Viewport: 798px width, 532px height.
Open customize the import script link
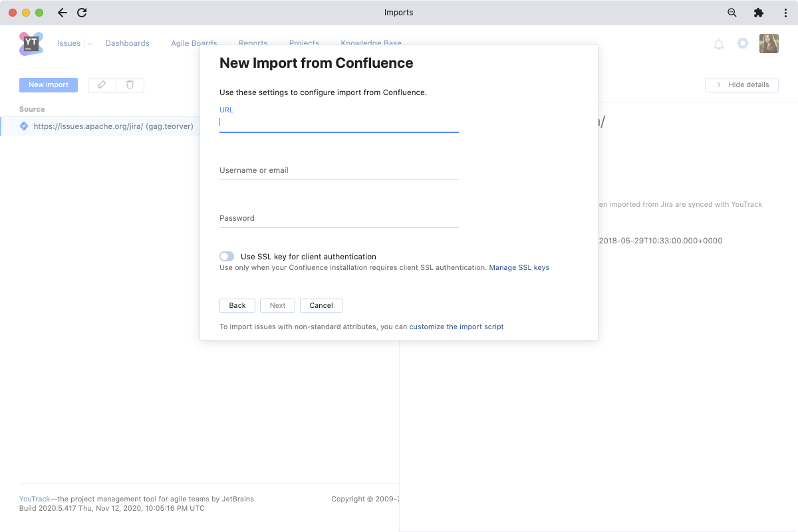point(456,327)
